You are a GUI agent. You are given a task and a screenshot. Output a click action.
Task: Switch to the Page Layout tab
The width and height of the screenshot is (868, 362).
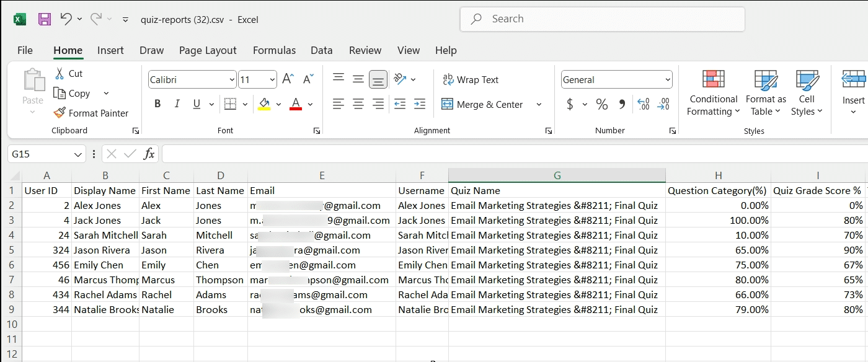click(208, 50)
